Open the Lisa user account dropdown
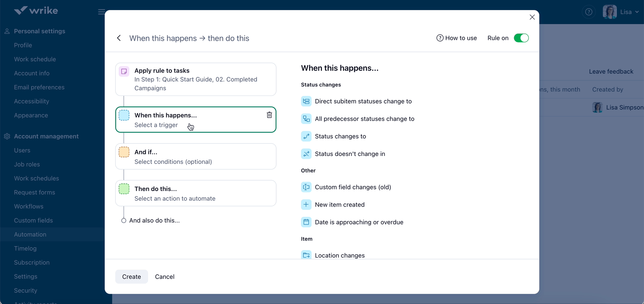Screen dimensions: 644x304 [x=621, y=12]
